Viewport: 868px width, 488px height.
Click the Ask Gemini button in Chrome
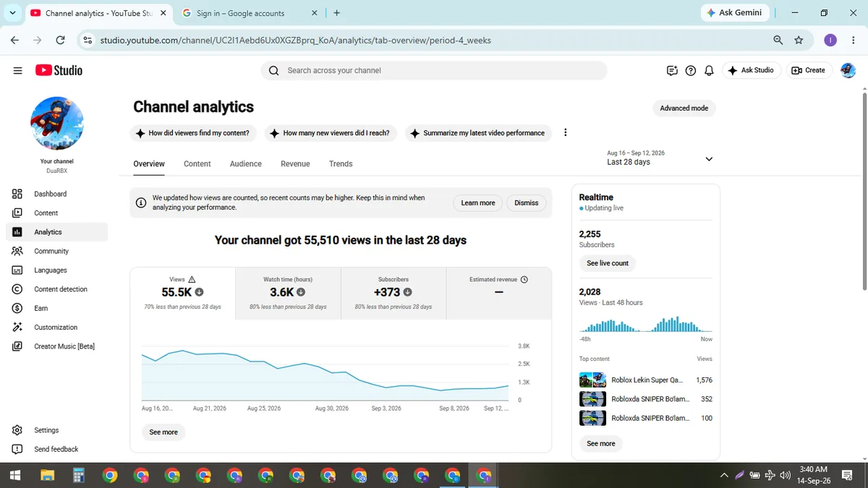coord(733,12)
